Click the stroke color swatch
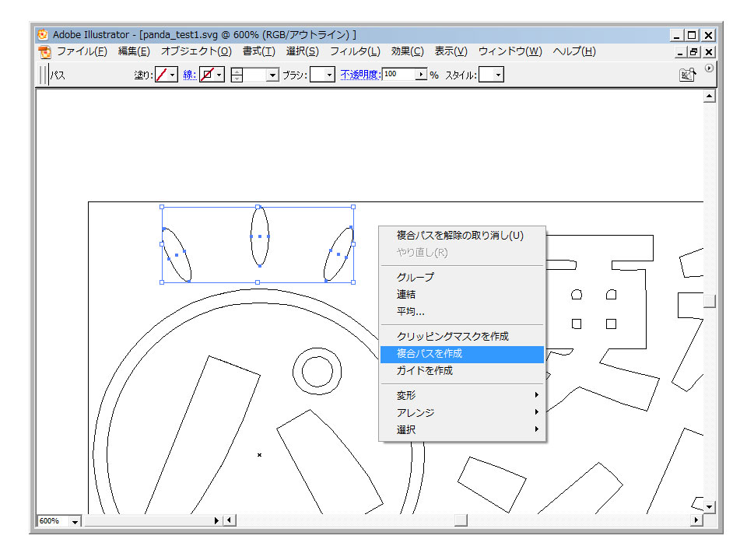 click(207, 75)
